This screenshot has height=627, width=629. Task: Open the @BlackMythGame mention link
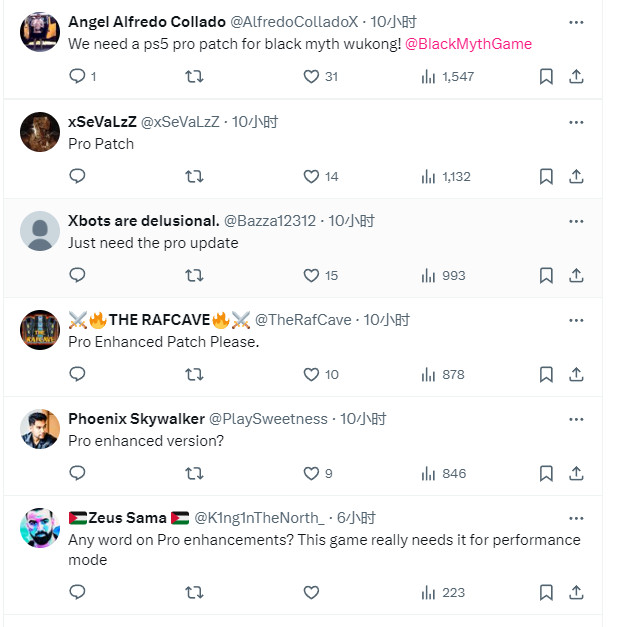469,44
